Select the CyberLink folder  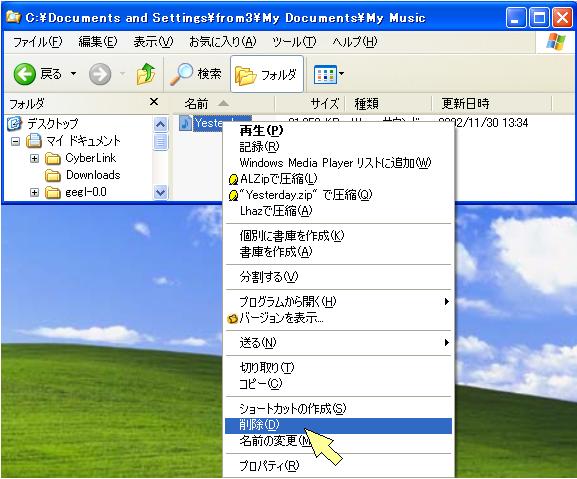91,158
